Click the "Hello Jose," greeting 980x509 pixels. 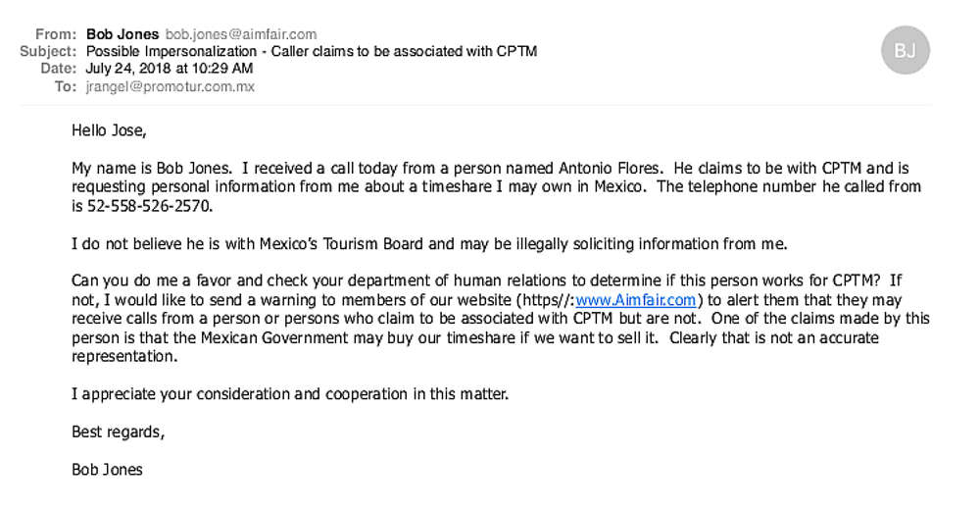coord(108,129)
